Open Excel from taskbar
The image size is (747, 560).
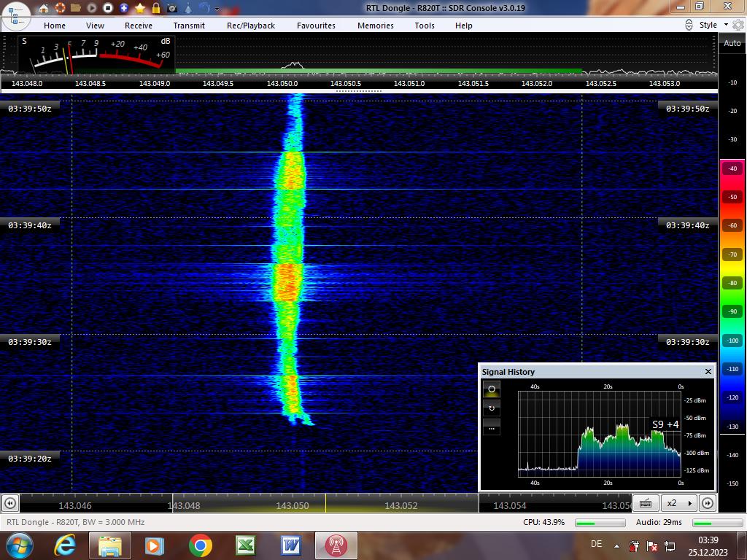click(x=246, y=545)
